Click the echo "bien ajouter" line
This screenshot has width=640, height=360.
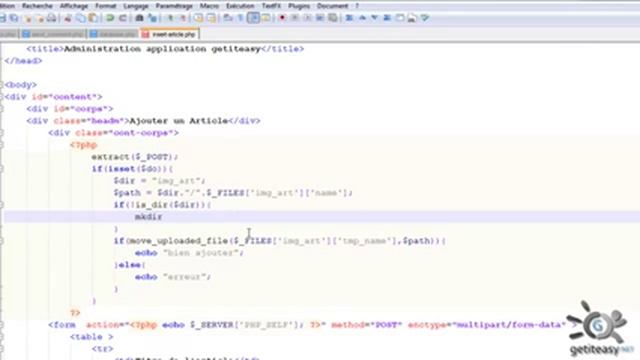click(190, 253)
